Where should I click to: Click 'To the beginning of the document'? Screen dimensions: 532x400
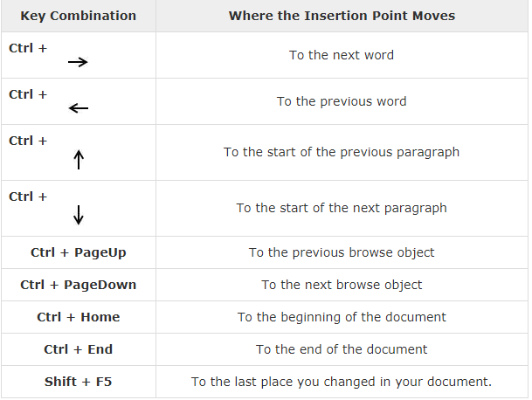[342, 317]
